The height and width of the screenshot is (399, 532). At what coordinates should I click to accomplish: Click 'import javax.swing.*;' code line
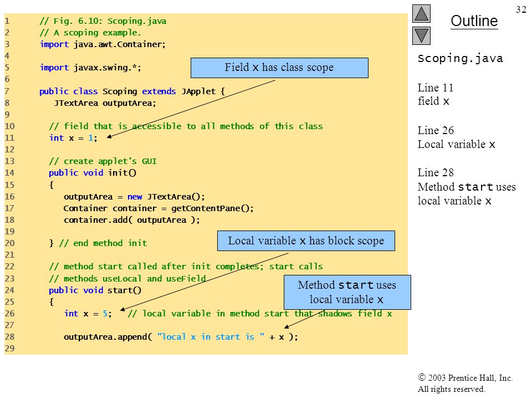[x=90, y=68]
